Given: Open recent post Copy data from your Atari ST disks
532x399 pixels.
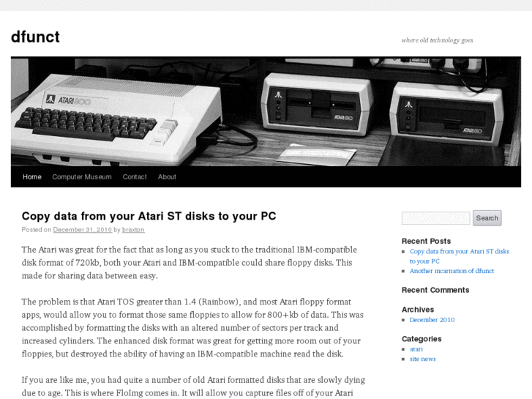Looking at the screenshot, I should click(x=459, y=256).
